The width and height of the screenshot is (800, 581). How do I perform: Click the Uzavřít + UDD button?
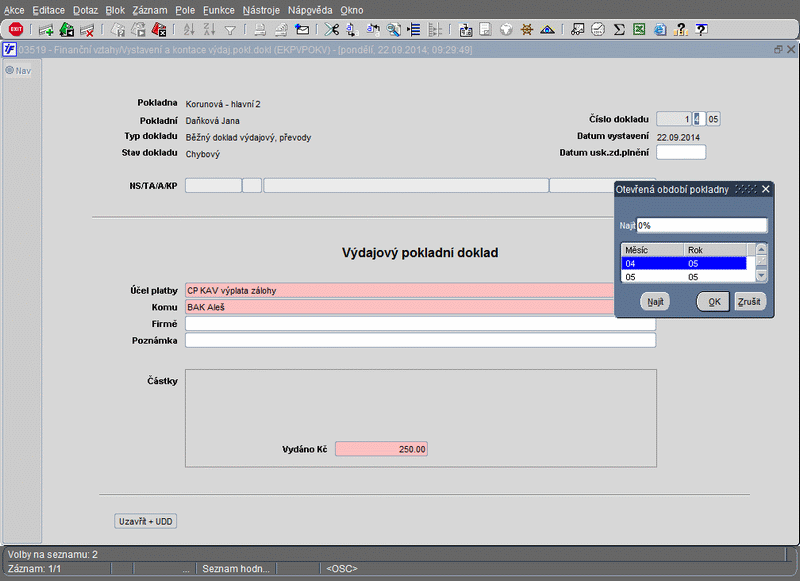point(145,521)
